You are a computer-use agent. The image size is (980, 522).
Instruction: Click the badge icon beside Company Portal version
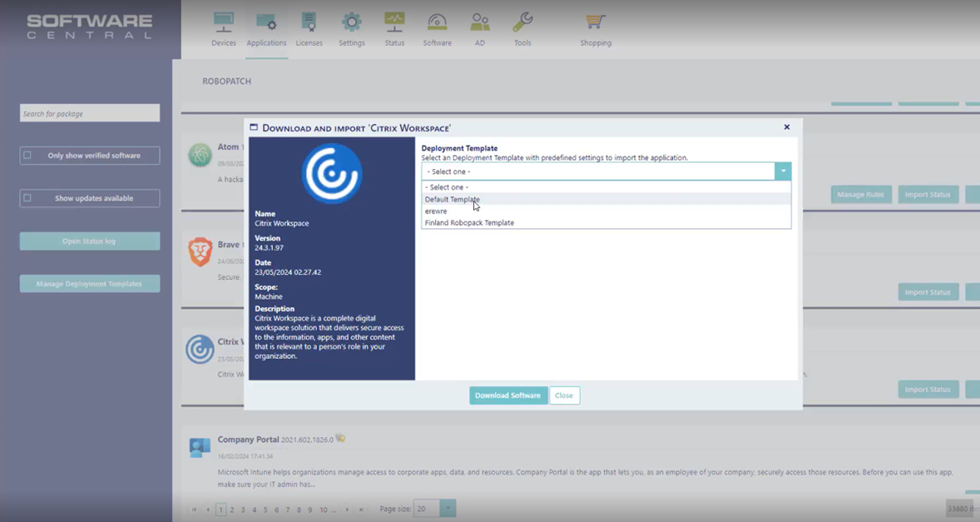coord(340,438)
